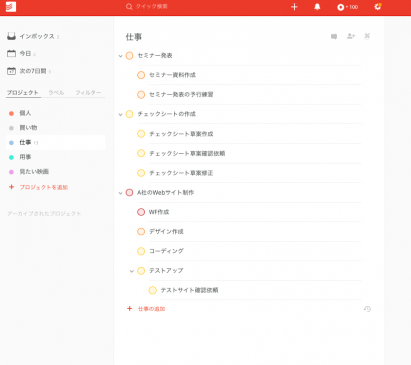Open completed tasks history icon
411x365 pixels.
367,309
